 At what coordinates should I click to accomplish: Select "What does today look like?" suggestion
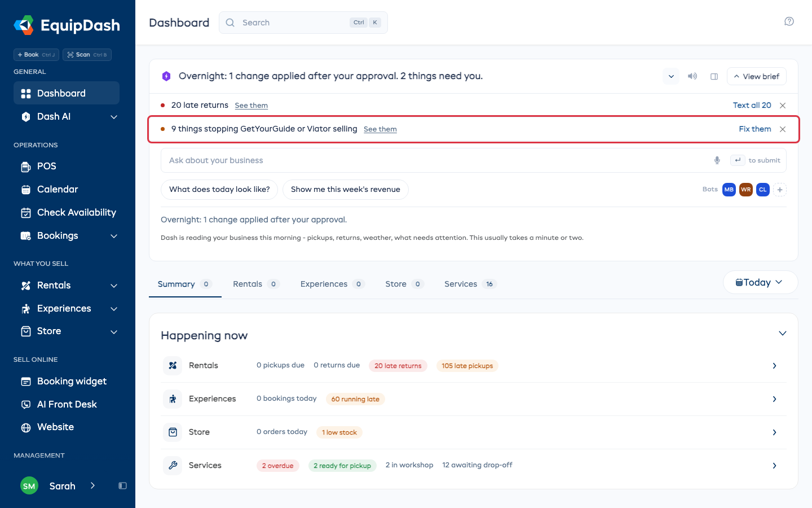pos(219,190)
